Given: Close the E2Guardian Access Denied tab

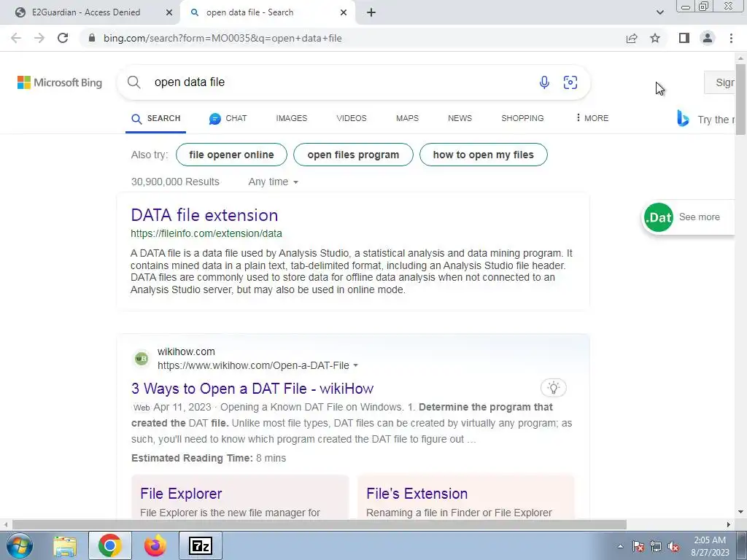Looking at the screenshot, I should pyautogui.click(x=169, y=12).
